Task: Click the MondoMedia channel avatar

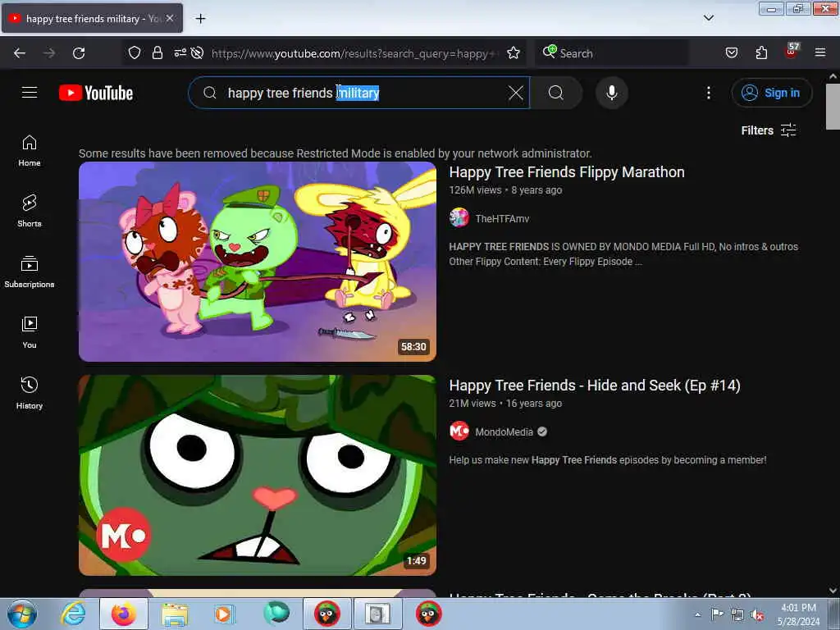Action: [459, 431]
